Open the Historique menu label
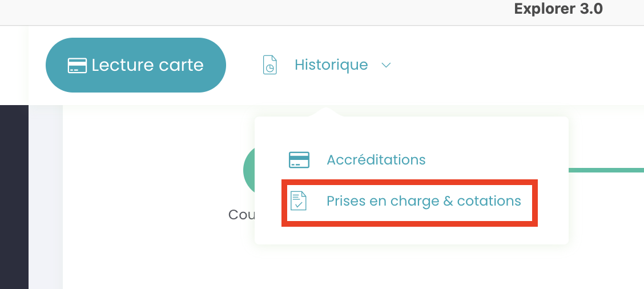Viewport: 644px width, 289px height. pos(331,65)
